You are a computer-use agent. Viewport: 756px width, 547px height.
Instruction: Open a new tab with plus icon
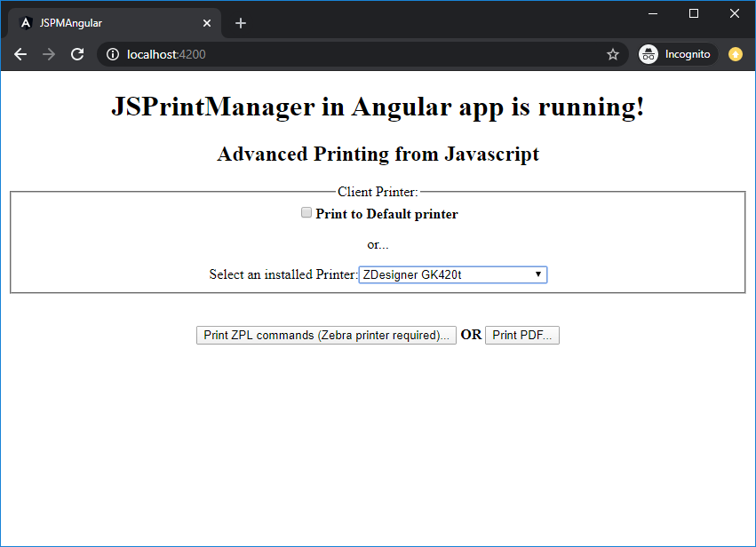(241, 23)
